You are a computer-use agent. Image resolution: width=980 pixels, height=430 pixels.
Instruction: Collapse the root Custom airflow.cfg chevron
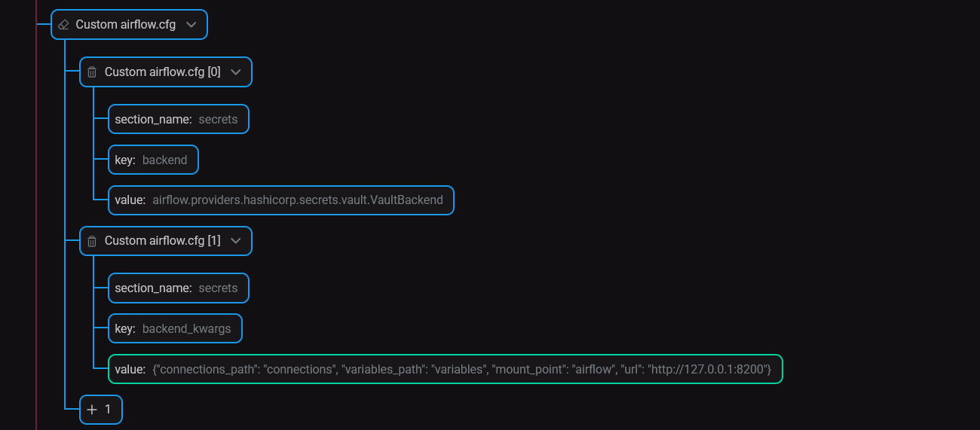[x=191, y=25]
